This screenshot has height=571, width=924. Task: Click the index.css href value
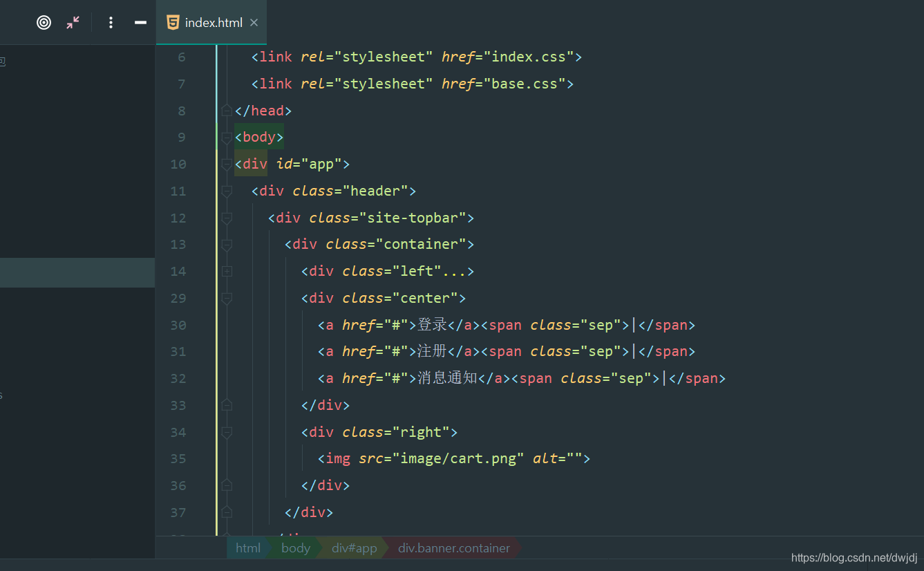(x=529, y=57)
